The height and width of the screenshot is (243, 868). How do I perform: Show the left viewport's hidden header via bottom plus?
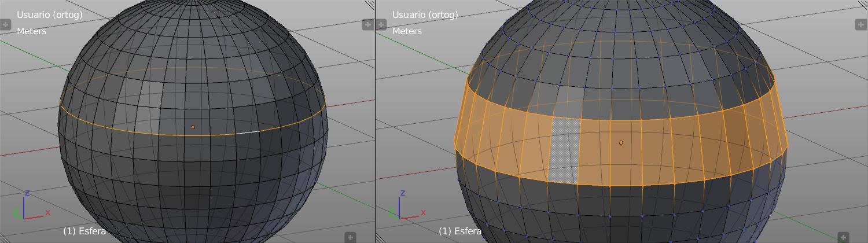[x=350, y=237]
